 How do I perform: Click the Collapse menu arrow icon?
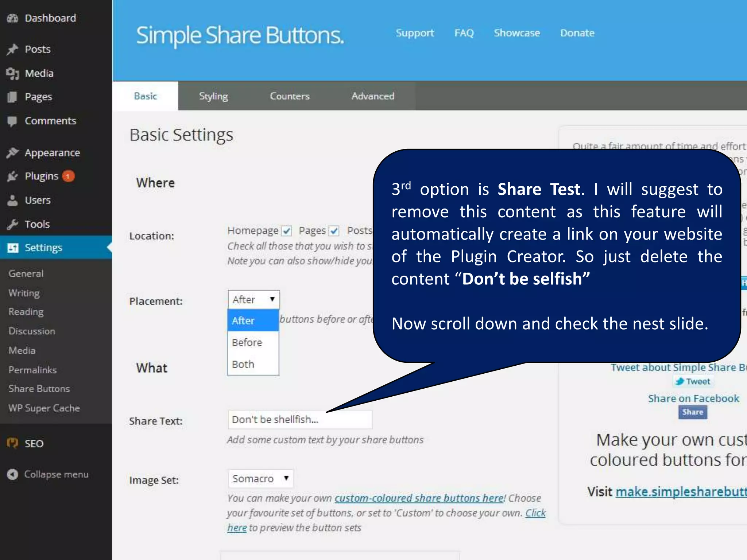coord(12,474)
